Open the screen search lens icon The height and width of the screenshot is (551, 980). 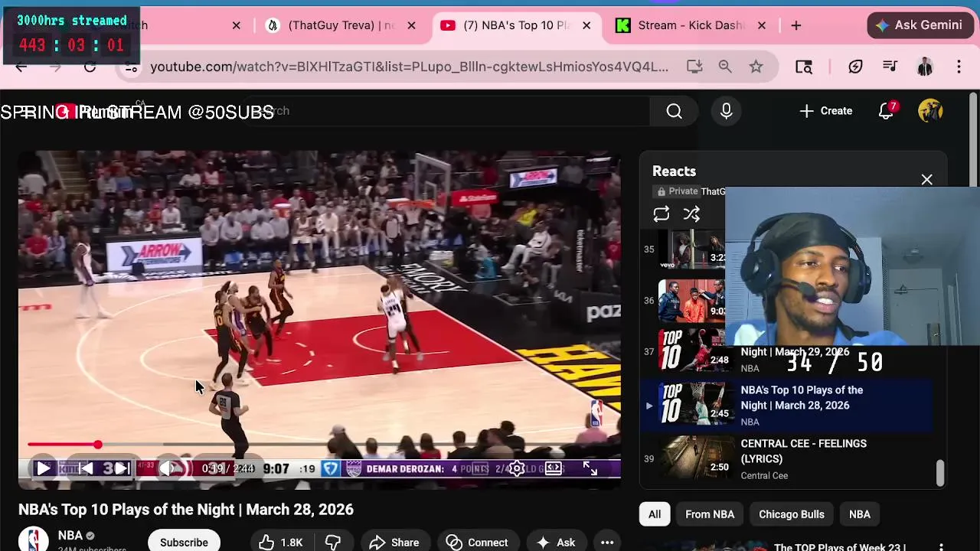tap(803, 67)
